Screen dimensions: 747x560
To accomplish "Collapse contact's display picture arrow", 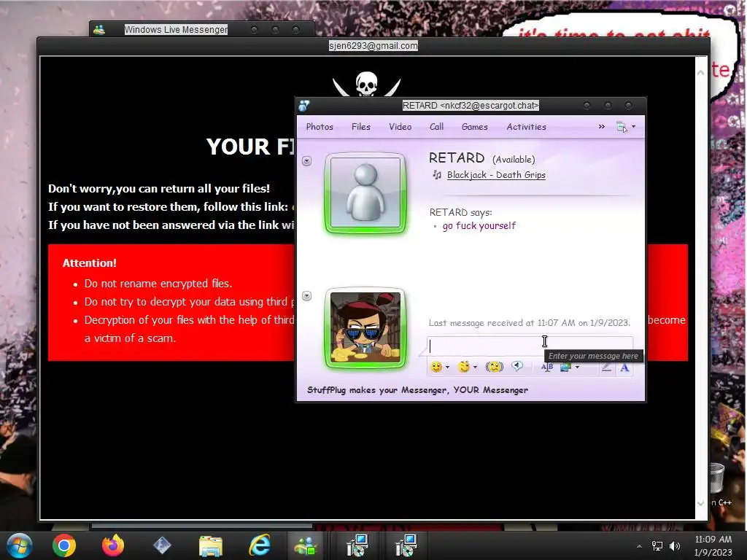I will coord(307,161).
